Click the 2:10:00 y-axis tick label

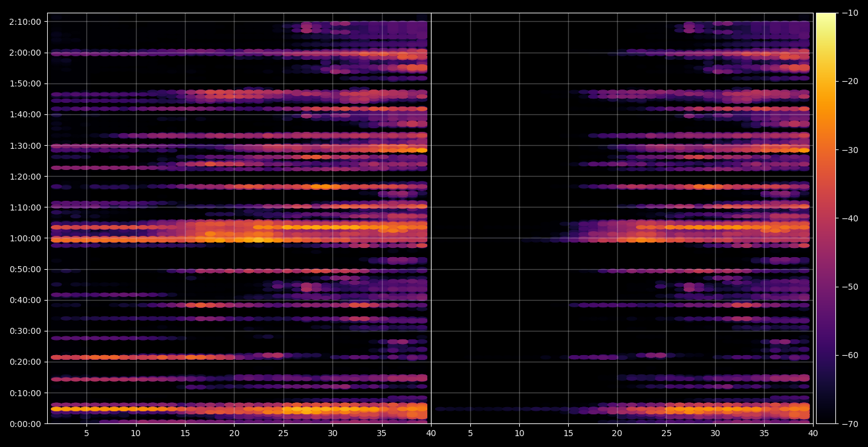click(25, 22)
